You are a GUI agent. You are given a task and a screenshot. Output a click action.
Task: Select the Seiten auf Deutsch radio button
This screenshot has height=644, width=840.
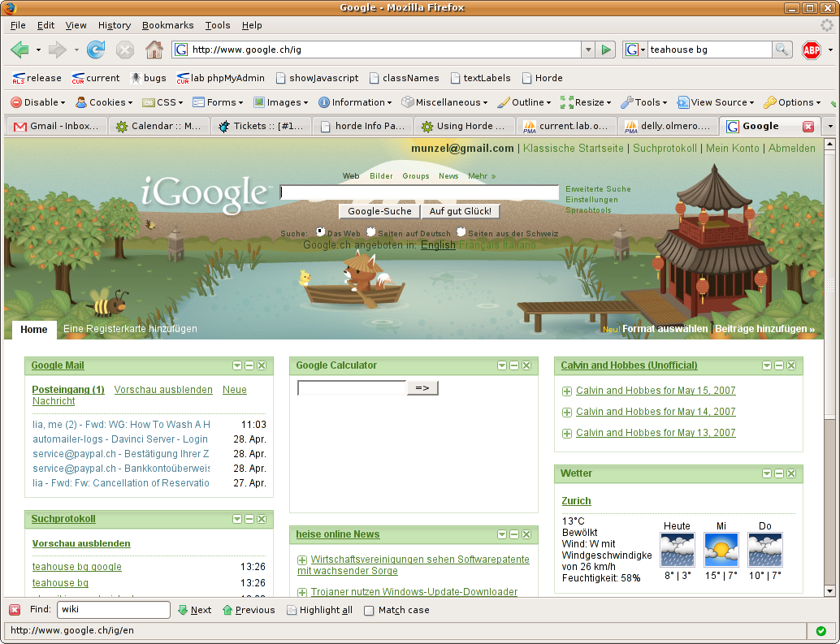click(370, 231)
